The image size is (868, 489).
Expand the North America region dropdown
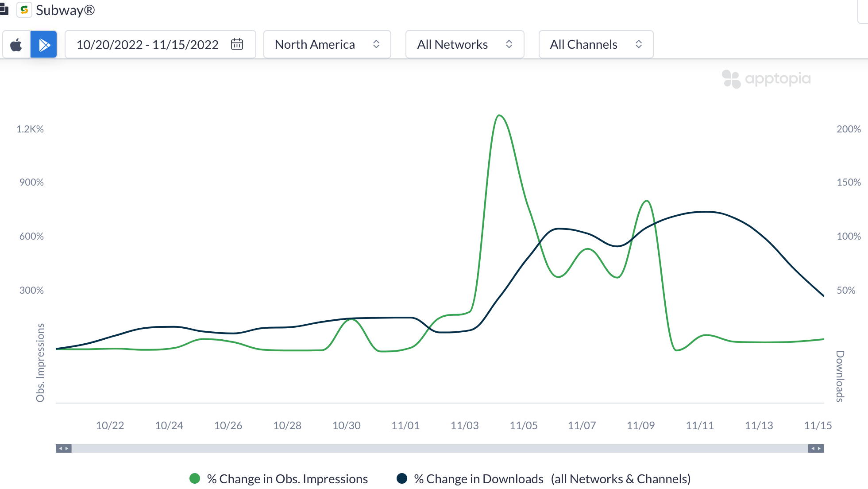(314, 45)
